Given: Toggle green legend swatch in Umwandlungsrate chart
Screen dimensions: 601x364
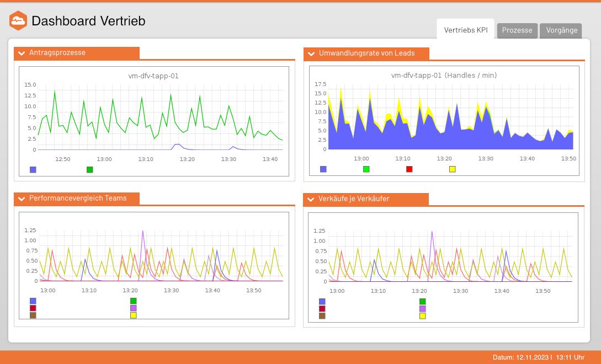Looking at the screenshot, I should coord(366,169).
